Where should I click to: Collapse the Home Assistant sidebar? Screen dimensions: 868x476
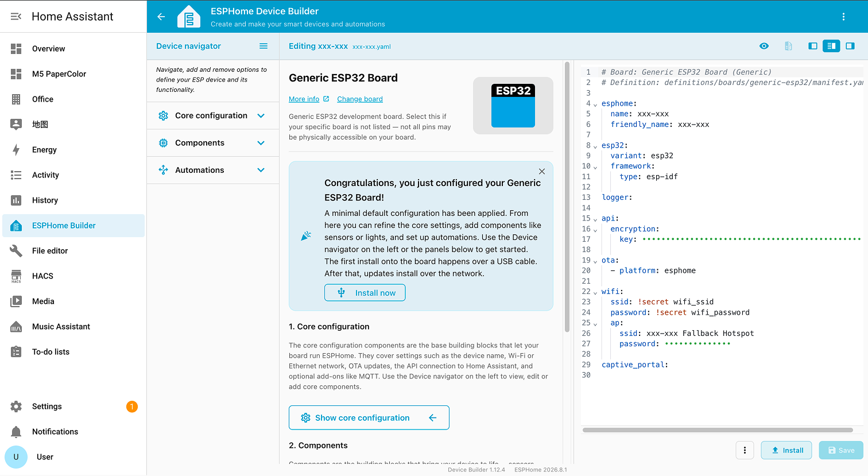(x=16, y=17)
